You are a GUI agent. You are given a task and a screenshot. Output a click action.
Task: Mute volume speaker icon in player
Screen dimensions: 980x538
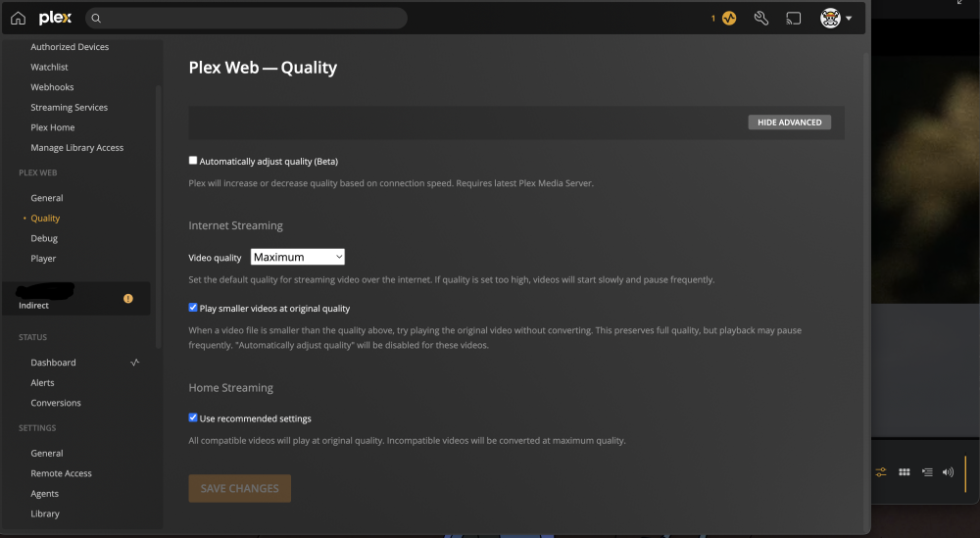[948, 472]
